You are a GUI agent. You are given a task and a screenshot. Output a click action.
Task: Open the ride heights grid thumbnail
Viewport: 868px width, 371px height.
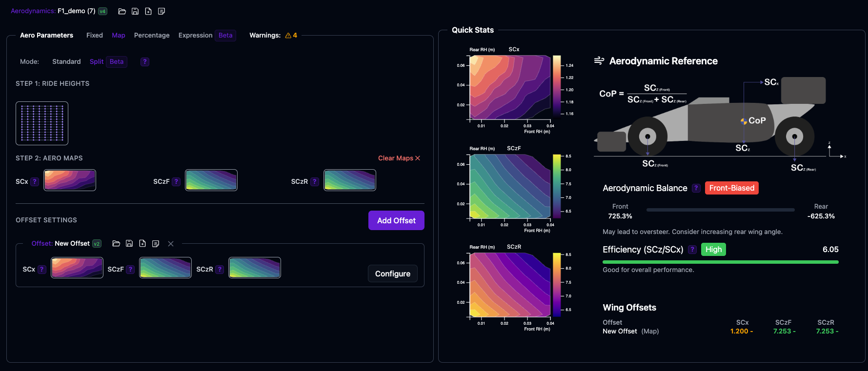pyautogui.click(x=42, y=123)
